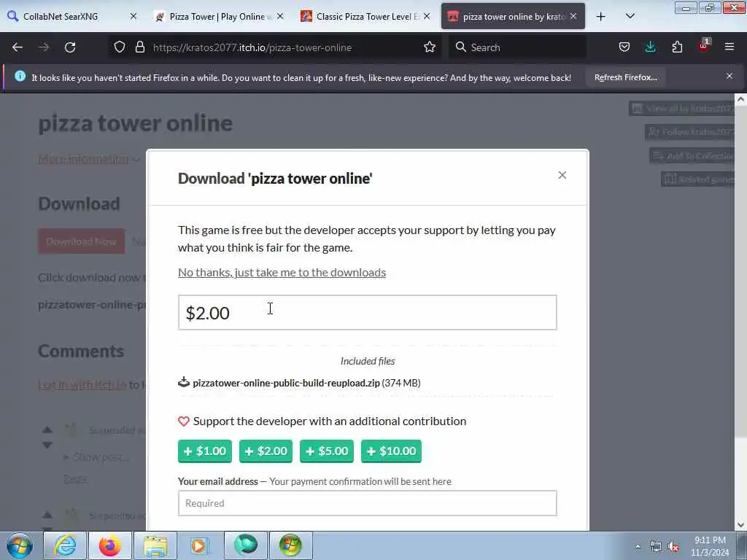The height and width of the screenshot is (560, 747).
Task: Add $10.00 contribution
Action: click(x=391, y=451)
